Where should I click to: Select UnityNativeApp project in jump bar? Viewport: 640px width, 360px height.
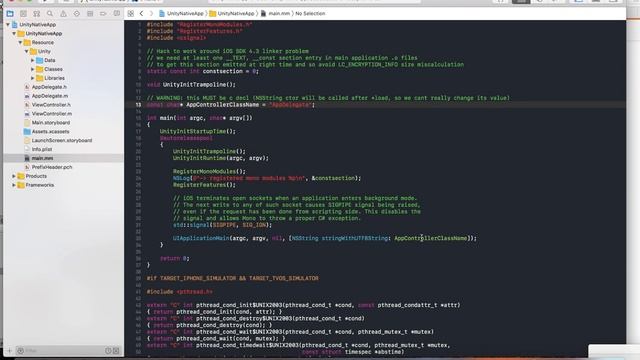click(181, 13)
